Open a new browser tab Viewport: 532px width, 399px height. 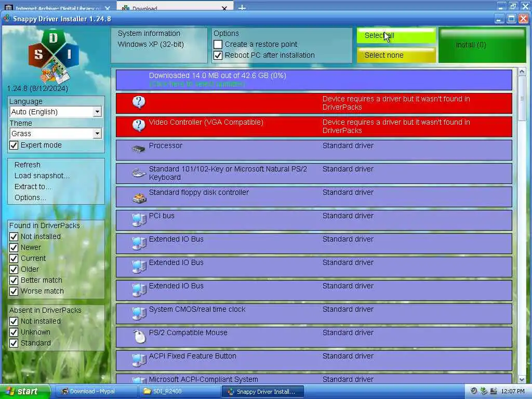(x=242, y=7)
